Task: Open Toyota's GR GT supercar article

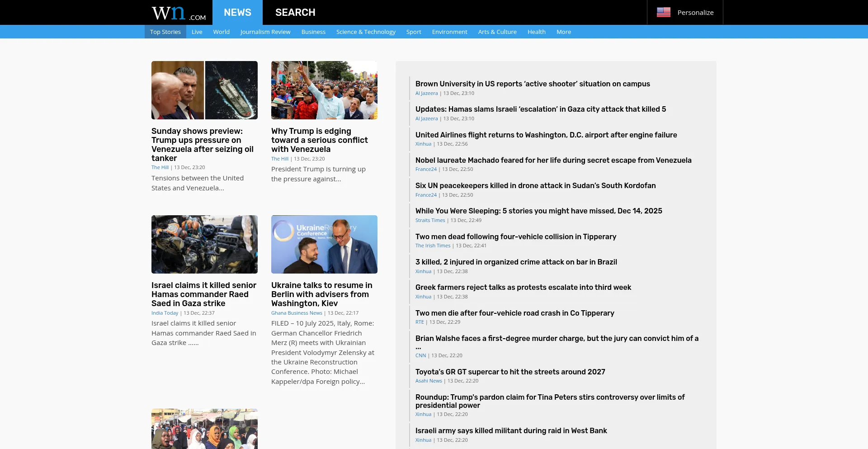Action: point(510,372)
